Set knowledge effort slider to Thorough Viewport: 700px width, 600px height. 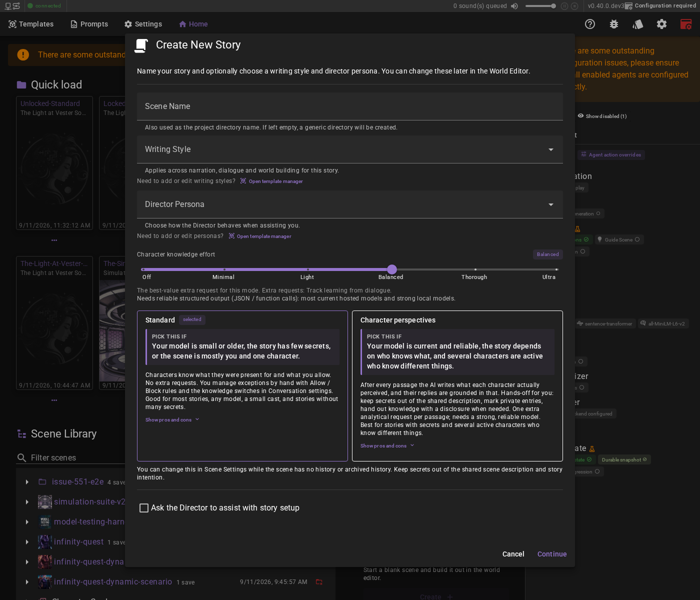pos(475,269)
